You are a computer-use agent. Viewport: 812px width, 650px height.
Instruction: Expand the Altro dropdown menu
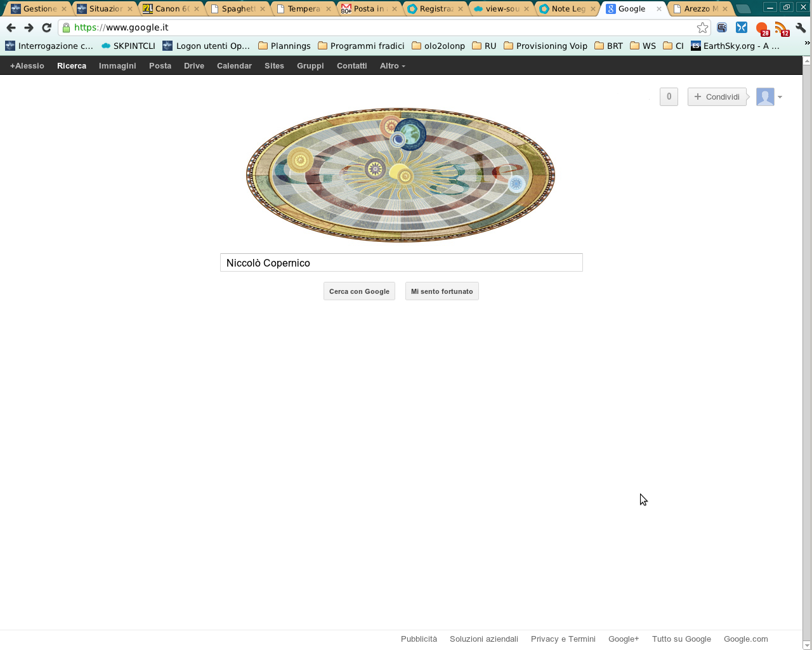(x=392, y=65)
